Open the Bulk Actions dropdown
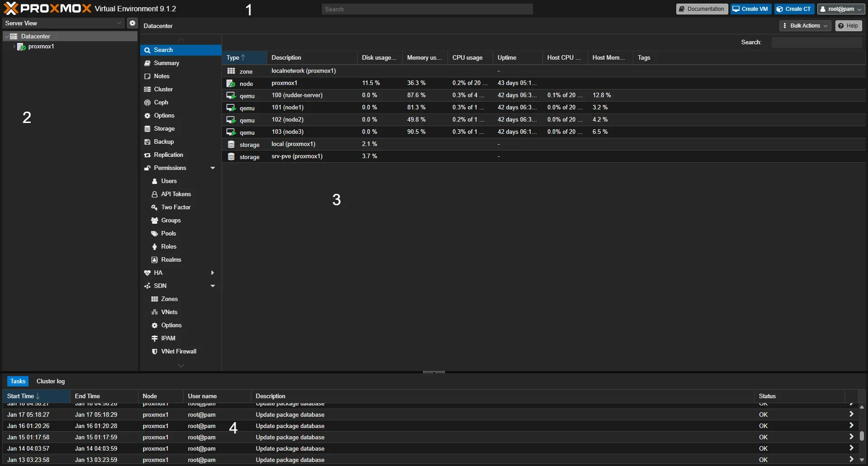The height and width of the screenshot is (466, 868). pos(805,25)
